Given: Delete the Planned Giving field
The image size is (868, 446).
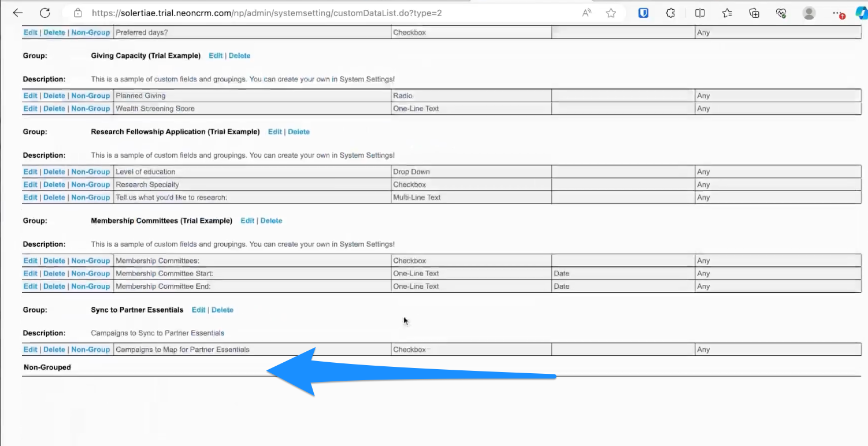Looking at the screenshot, I should coord(54,96).
